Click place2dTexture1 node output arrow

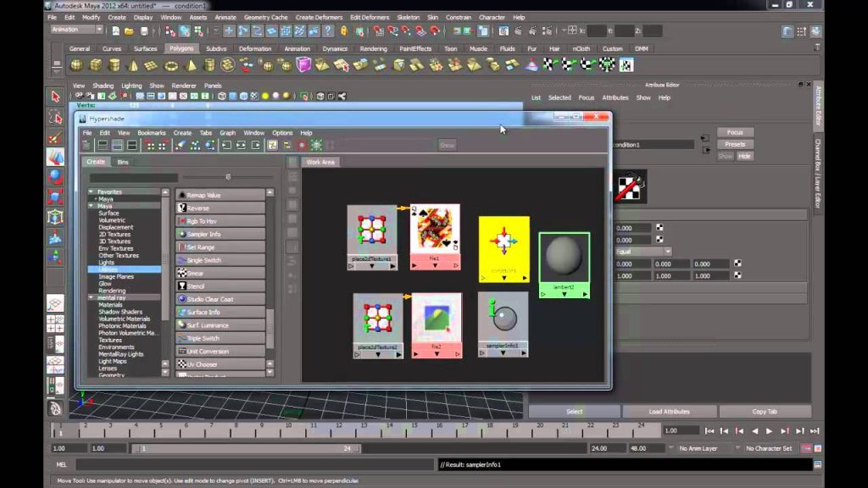click(392, 266)
